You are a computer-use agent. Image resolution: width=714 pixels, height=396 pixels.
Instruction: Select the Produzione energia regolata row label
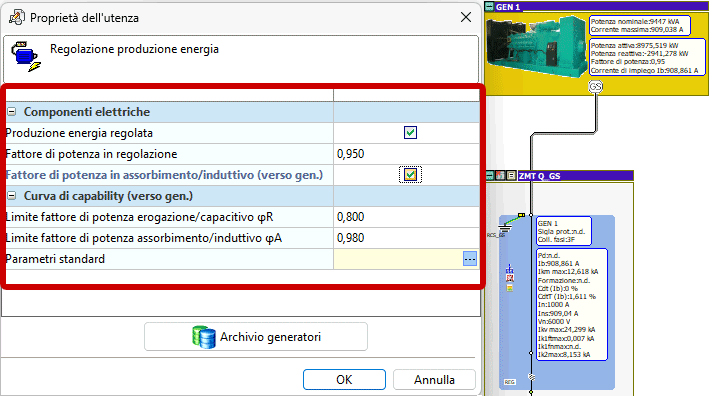pos(79,133)
